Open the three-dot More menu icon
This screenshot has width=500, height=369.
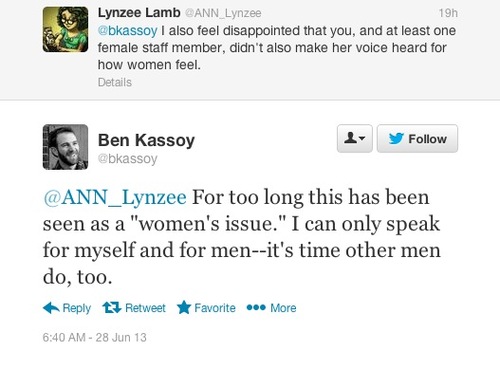pyautogui.click(x=256, y=307)
